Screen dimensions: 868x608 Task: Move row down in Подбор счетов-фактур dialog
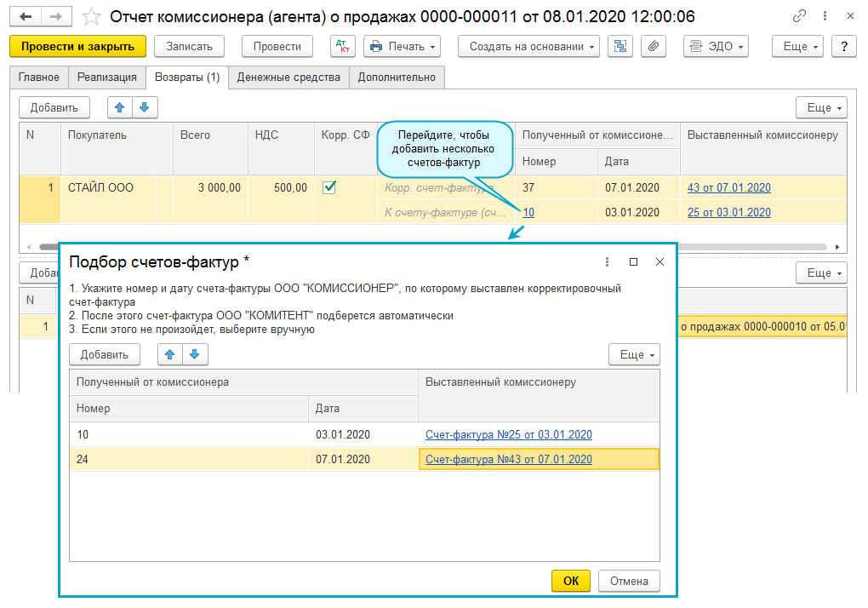pyautogui.click(x=195, y=355)
